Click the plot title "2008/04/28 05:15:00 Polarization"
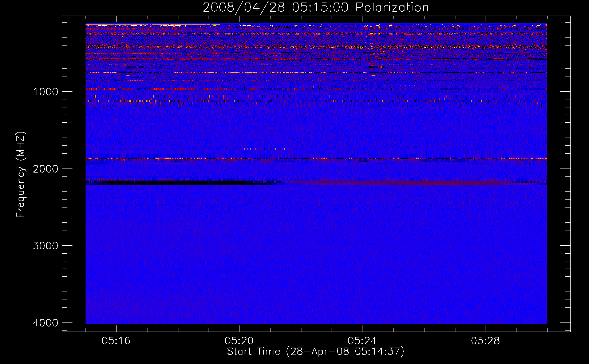Screen dimensions: 589x364 click(316, 8)
